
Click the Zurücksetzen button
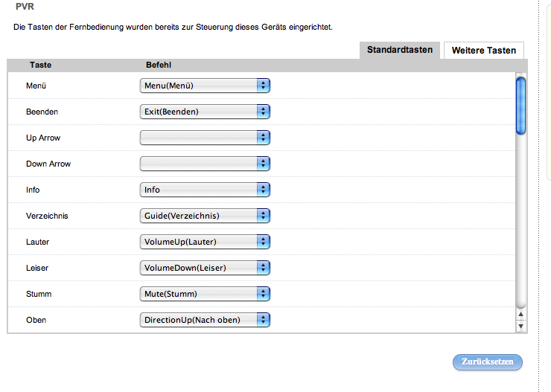tap(488, 362)
